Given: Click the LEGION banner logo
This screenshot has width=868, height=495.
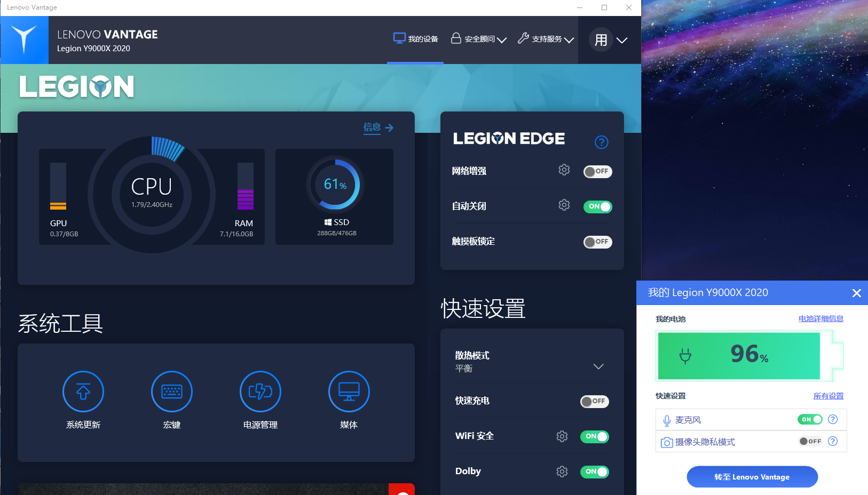Looking at the screenshot, I should (x=77, y=86).
